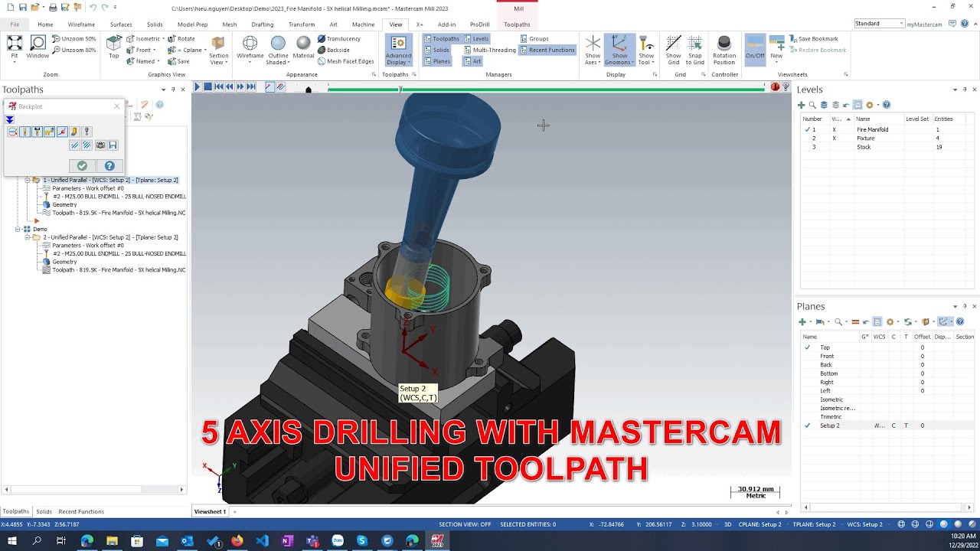
Task: Click Save in Graphics View group
Action: pos(178,61)
